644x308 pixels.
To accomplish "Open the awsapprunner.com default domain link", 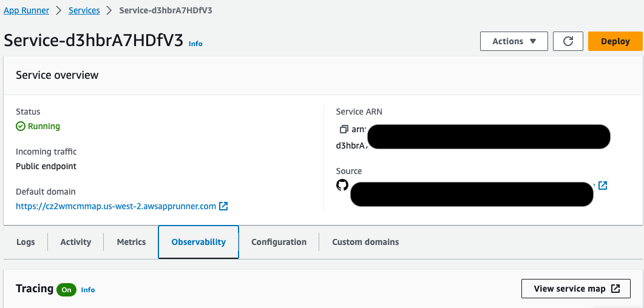I will [116, 206].
